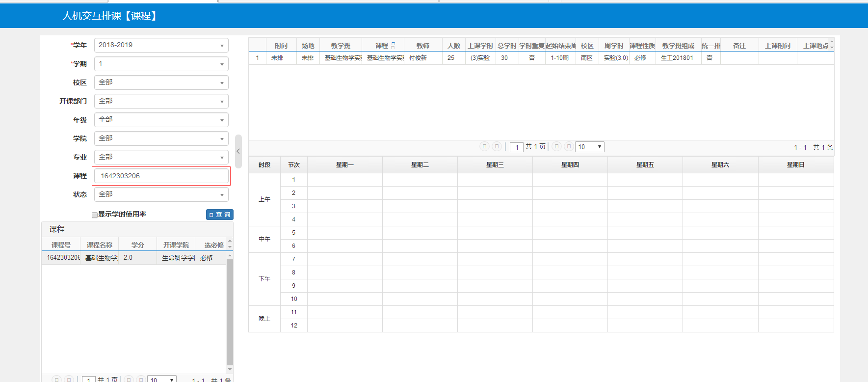This screenshot has height=382, width=868.
Task: Enable 显示学时使用率 checkbox
Action: point(95,215)
